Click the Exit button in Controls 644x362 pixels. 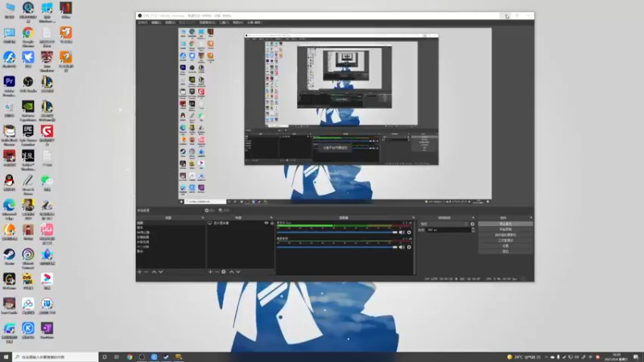[506, 251]
